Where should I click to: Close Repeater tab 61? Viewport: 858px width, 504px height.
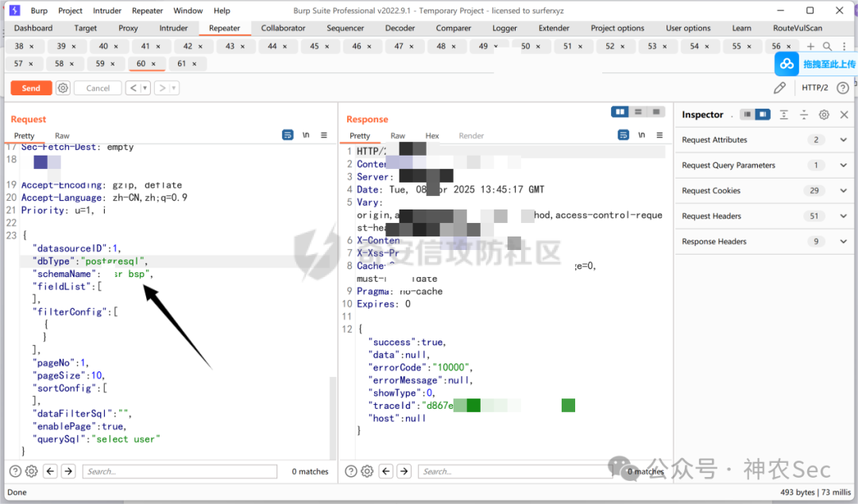click(195, 64)
